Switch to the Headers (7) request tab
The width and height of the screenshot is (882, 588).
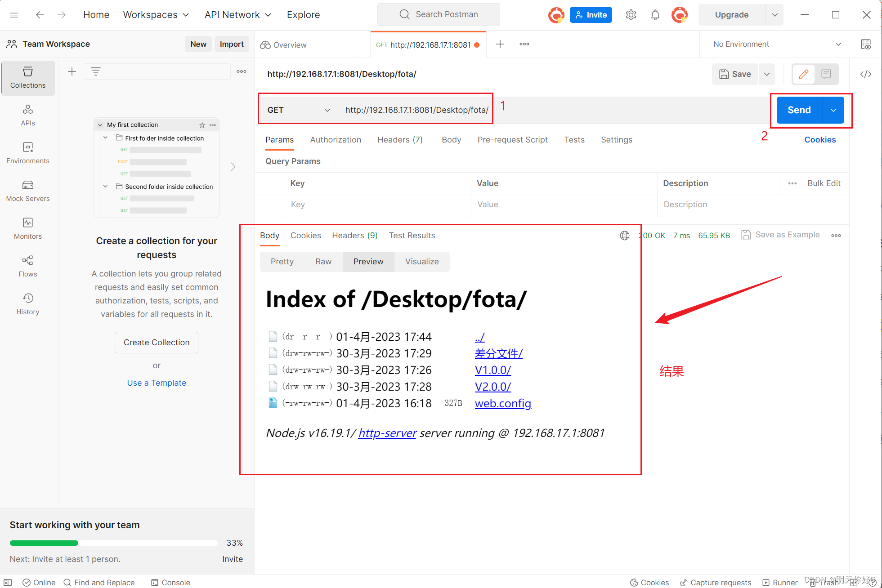[400, 140]
